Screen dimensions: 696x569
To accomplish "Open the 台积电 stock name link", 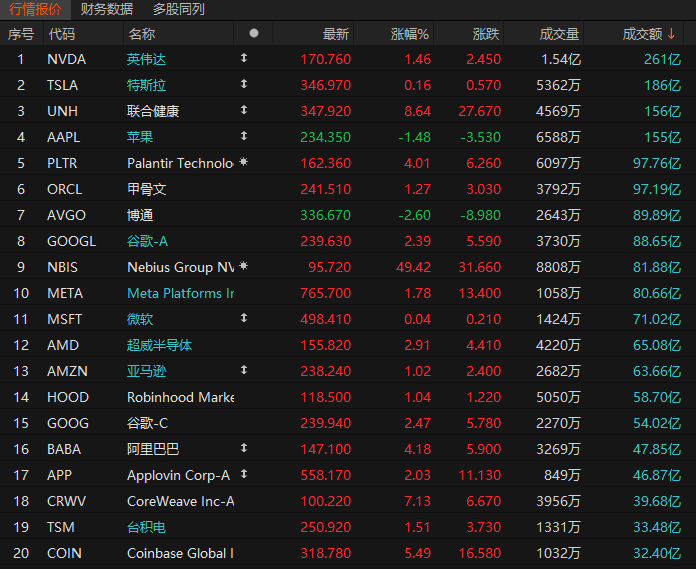I will point(146,527).
